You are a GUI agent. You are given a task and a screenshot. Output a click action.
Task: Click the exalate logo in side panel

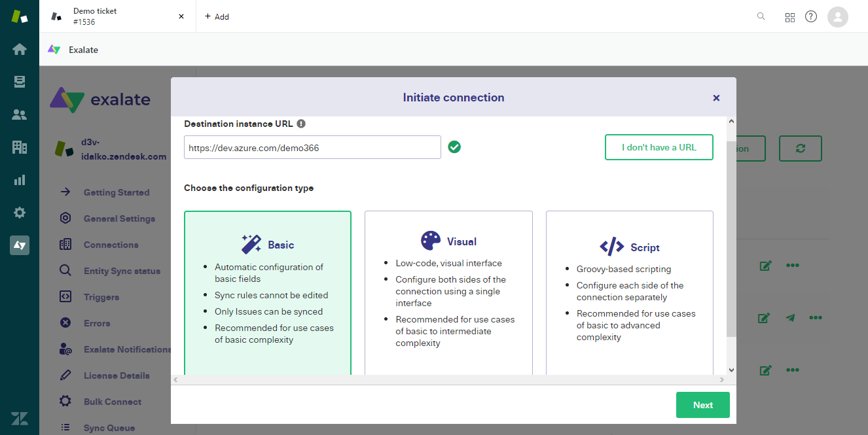click(100, 99)
